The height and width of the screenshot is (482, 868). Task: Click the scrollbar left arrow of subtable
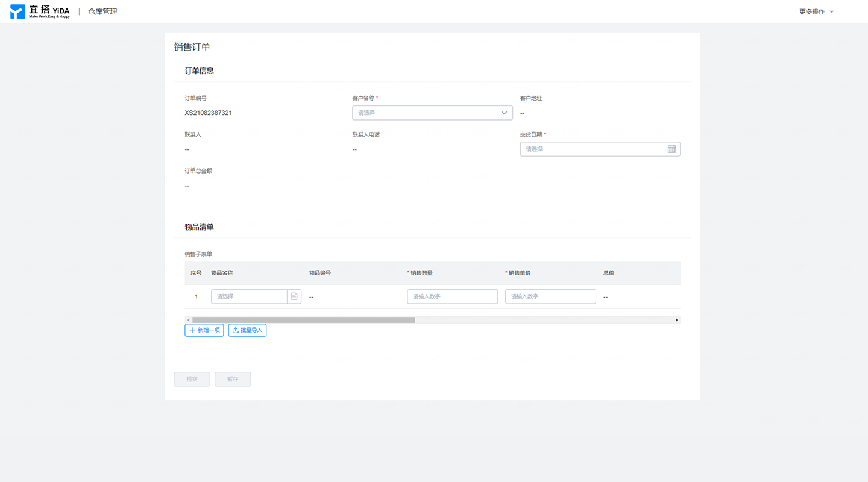coord(188,320)
